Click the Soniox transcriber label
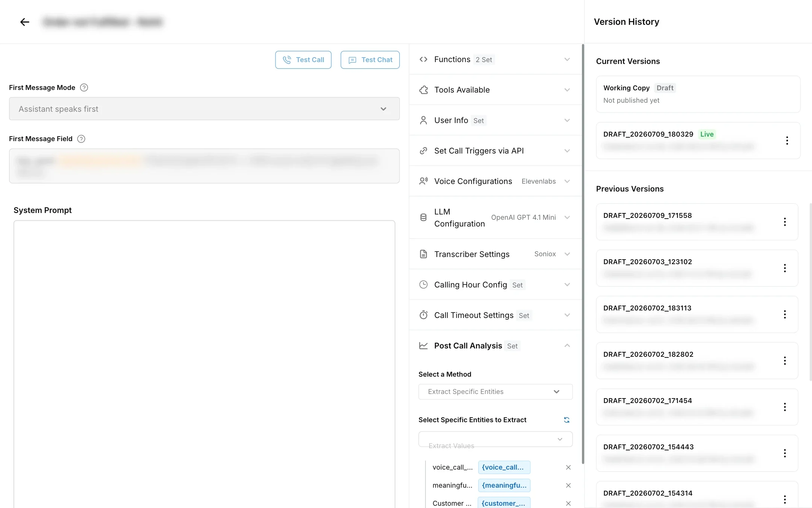Screen dimensions: 812x508 coord(545,254)
